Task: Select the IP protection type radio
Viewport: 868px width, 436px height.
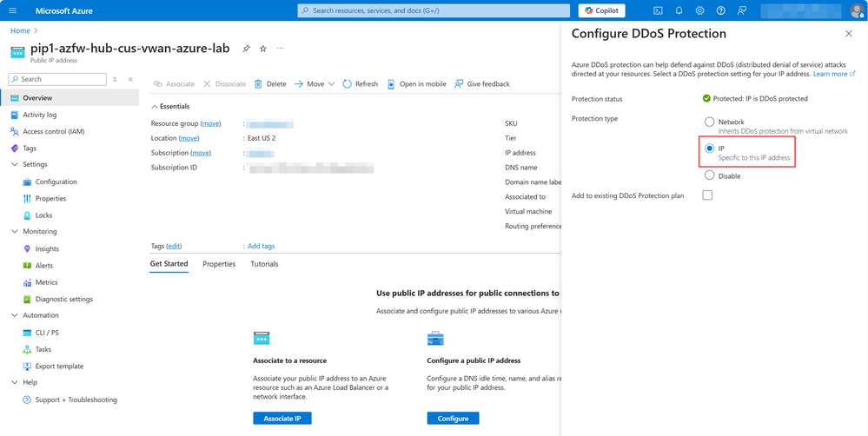Action: point(709,149)
